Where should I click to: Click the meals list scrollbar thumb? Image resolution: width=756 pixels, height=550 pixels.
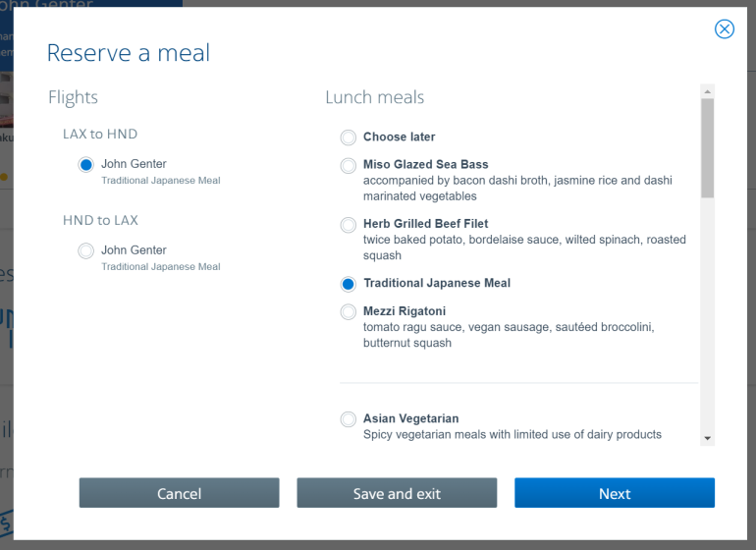tap(707, 147)
